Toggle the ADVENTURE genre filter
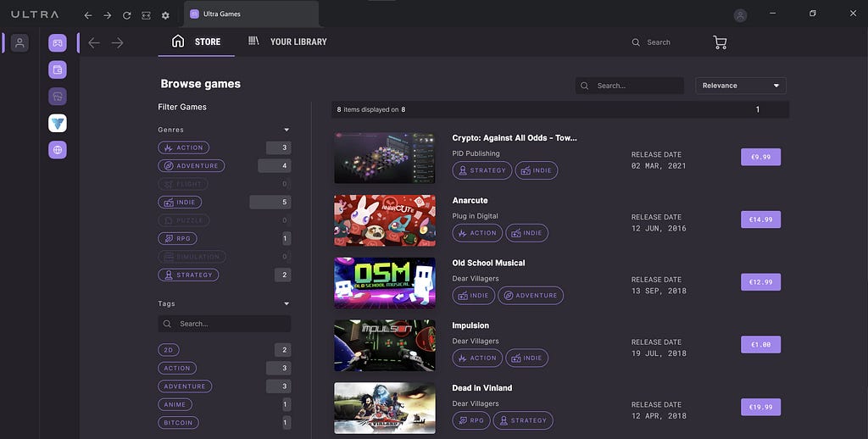 pyautogui.click(x=192, y=165)
